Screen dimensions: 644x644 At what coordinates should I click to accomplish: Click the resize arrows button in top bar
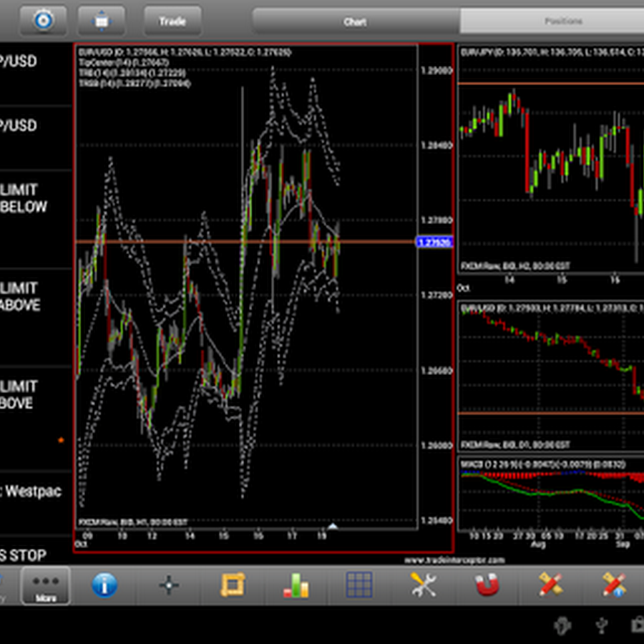coord(102,21)
